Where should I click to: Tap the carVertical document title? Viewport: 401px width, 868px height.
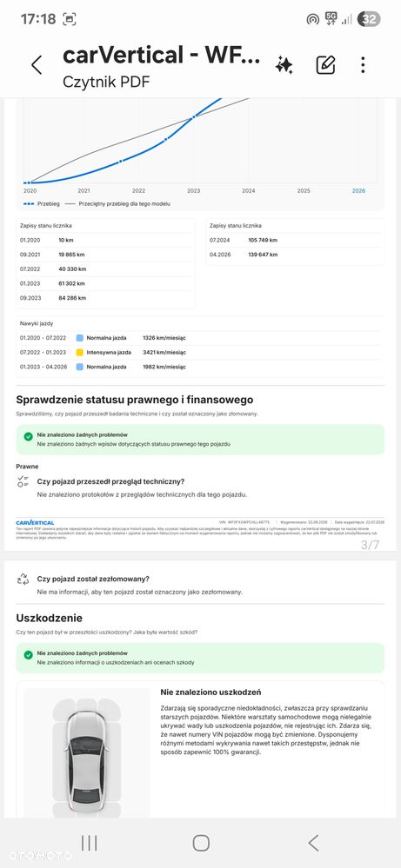(x=162, y=55)
